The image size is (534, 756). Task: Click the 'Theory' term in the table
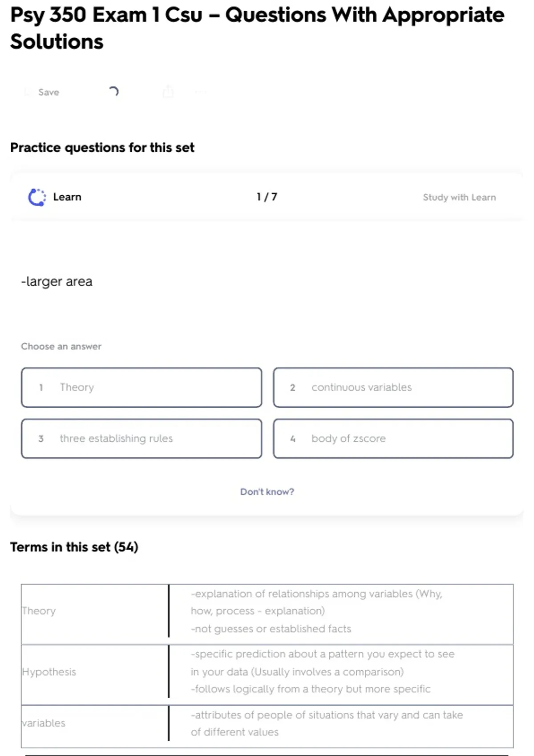tap(39, 611)
